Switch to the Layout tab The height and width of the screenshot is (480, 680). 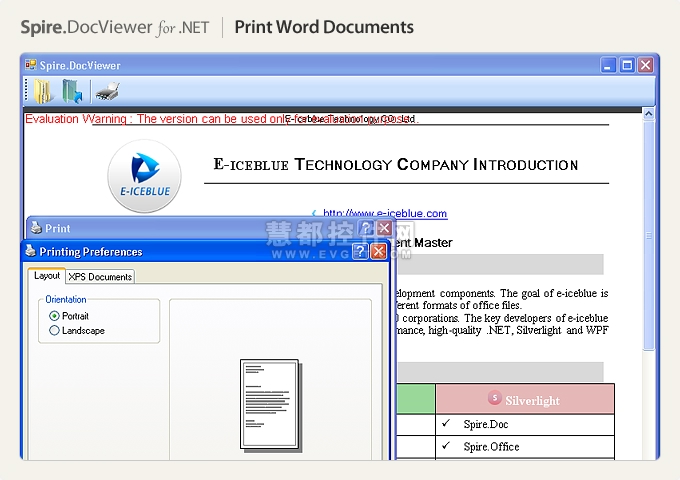tap(47, 276)
